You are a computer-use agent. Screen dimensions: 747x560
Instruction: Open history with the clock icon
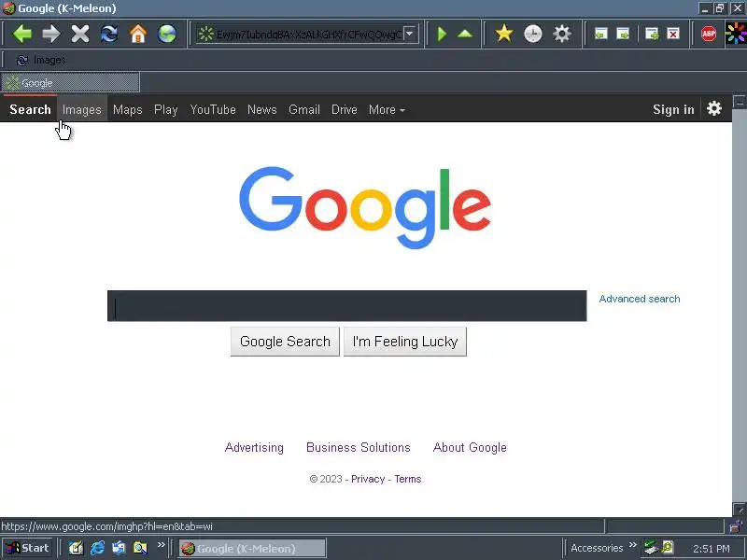pyautogui.click(x=532, y=34)
